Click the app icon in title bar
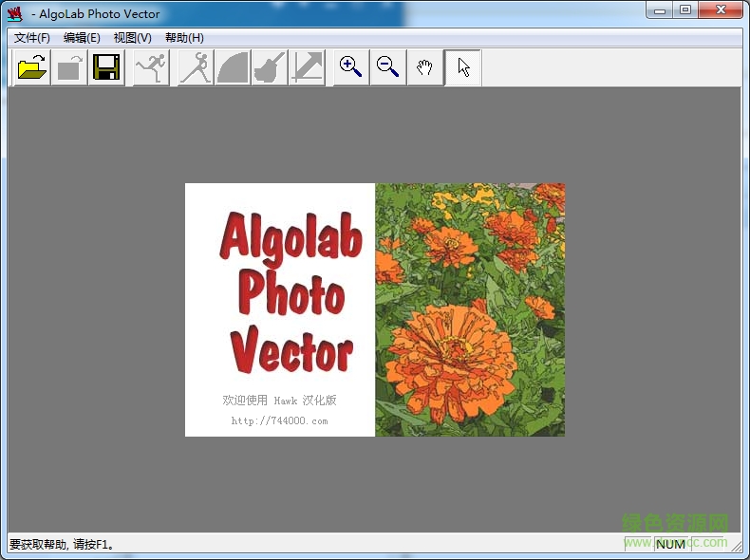 [14, 13]
